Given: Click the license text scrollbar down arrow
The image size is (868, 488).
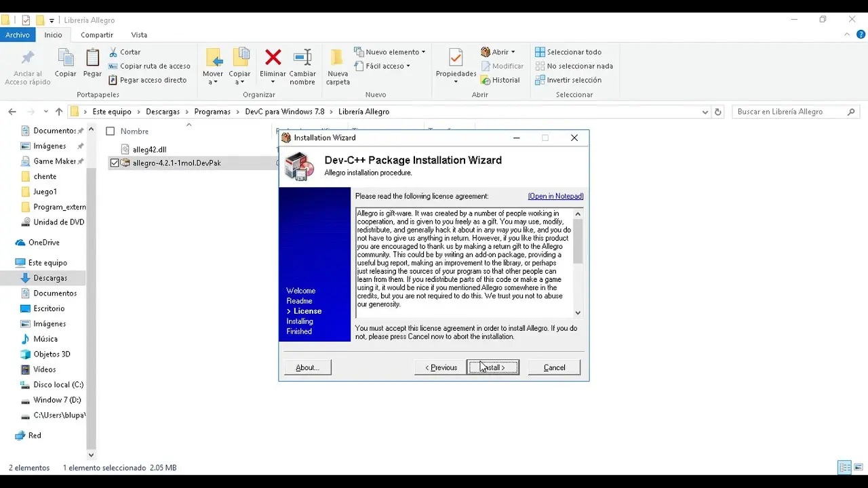Looking at the screenshot, I should (578, 312).
